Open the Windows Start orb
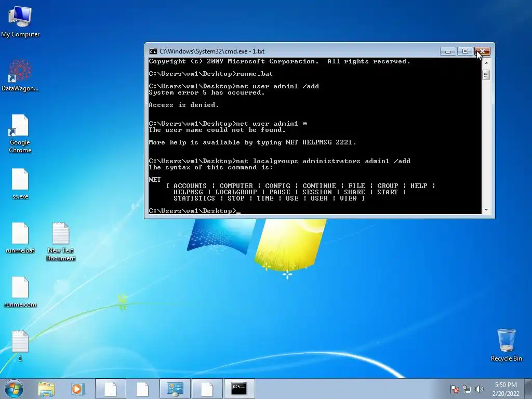The width and height of the screenshot is (532, 399). pyautogui.click(x=14, y=389)
